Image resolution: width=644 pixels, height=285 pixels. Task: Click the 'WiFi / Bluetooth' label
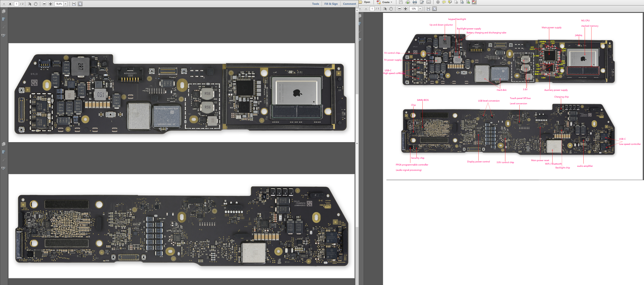pyautogui.click(x=553, y=164)
